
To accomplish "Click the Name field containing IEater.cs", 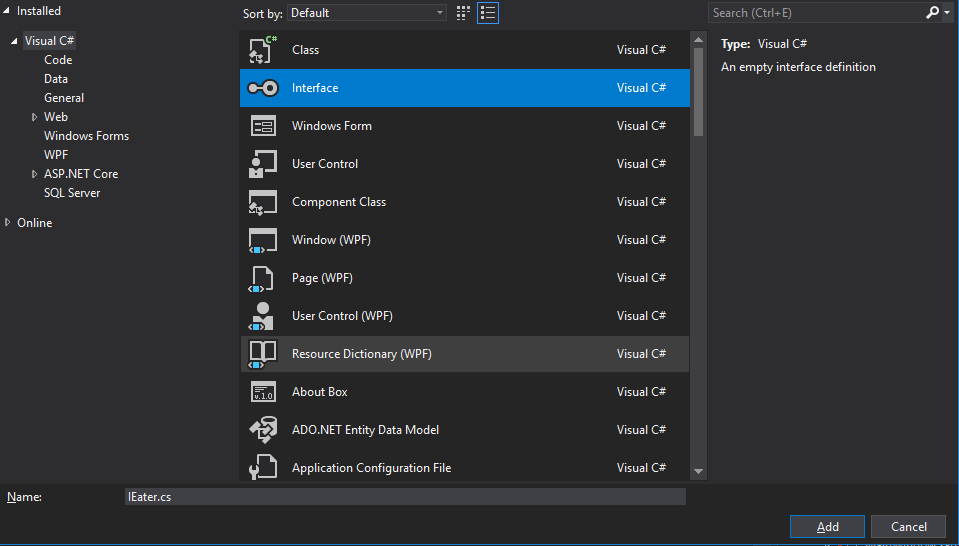I will click(x=405, y=496).
